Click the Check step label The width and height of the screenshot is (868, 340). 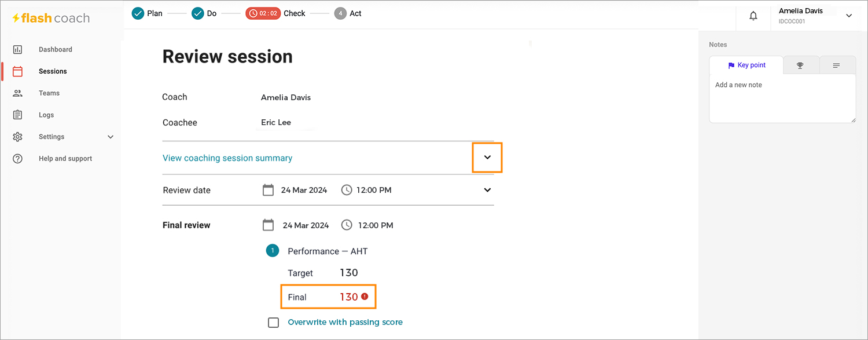click(295, 13)
